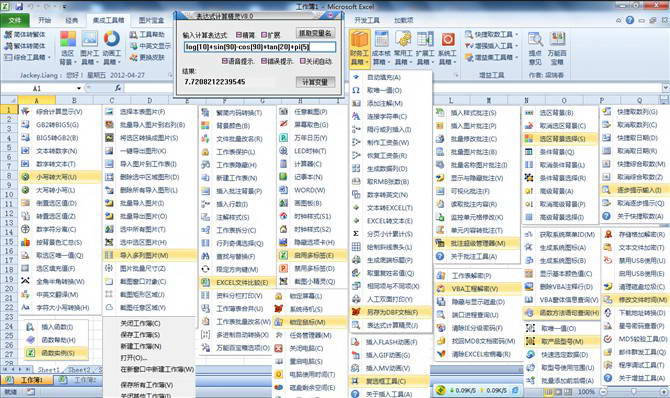Toggle the 错误提示 checkbox
Image resolution: width=670 pixels, height=398 pixels.
(x=264, y=61)
